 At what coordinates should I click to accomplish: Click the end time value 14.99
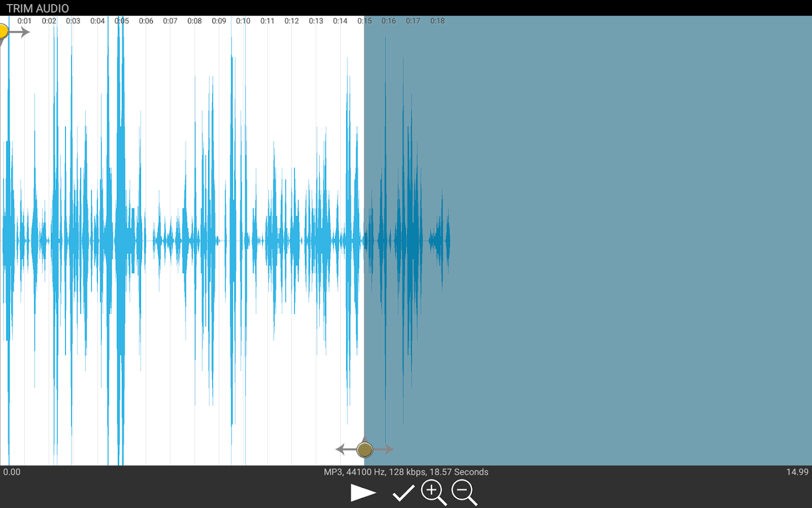[x=797, y=472]
